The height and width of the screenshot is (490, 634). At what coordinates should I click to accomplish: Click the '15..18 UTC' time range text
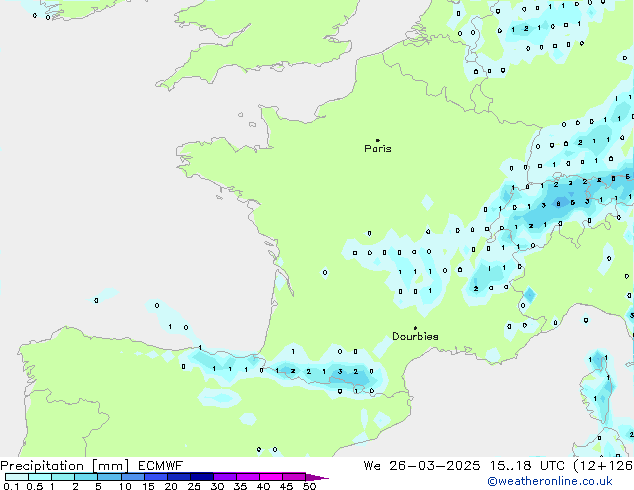pyautogui.click(x=527, y=466)
